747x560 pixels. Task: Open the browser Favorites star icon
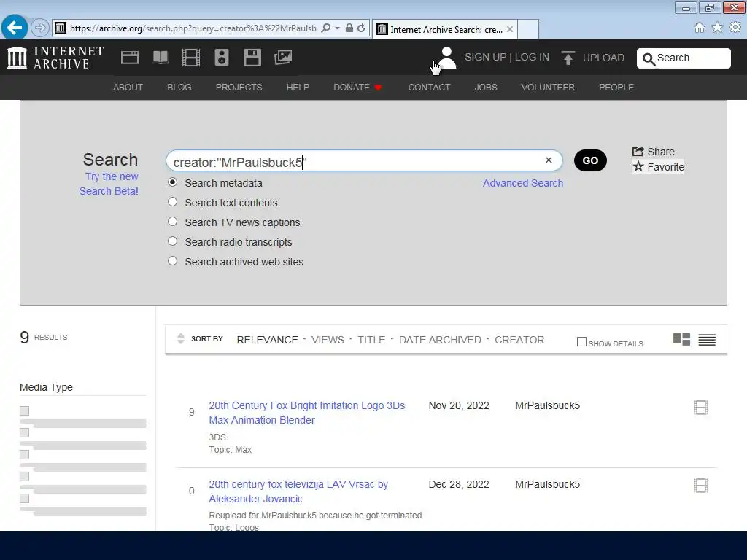click(x=717, y=28)
